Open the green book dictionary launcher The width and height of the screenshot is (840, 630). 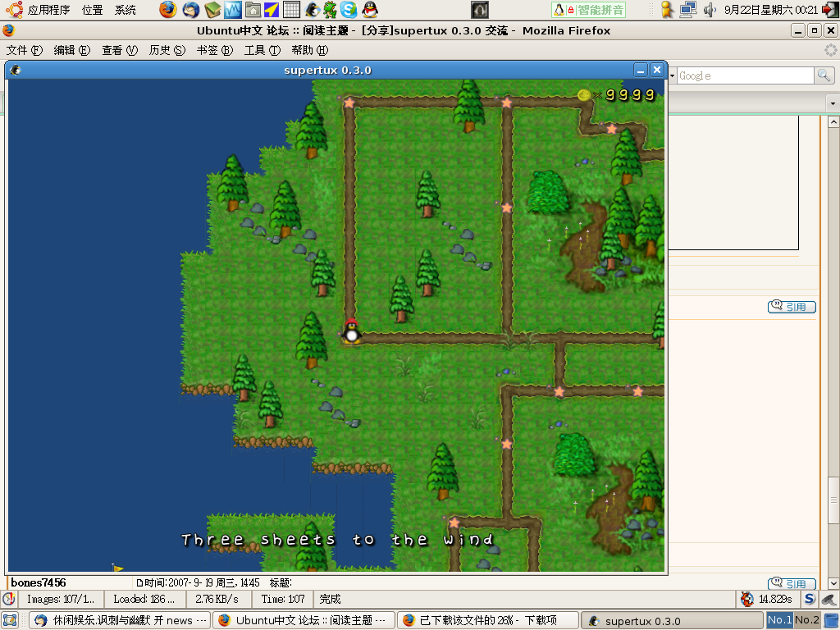pyautogui.click(x=212, y=10)
